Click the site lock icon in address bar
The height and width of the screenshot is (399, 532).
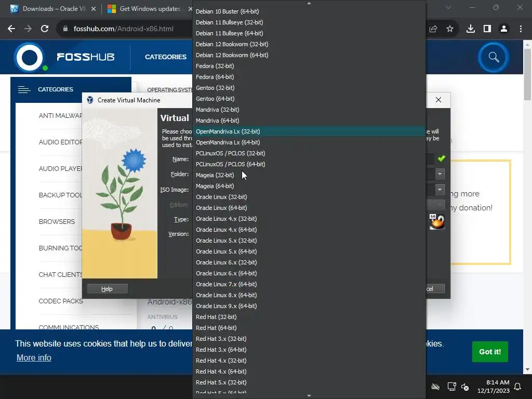tap(65, 29)
